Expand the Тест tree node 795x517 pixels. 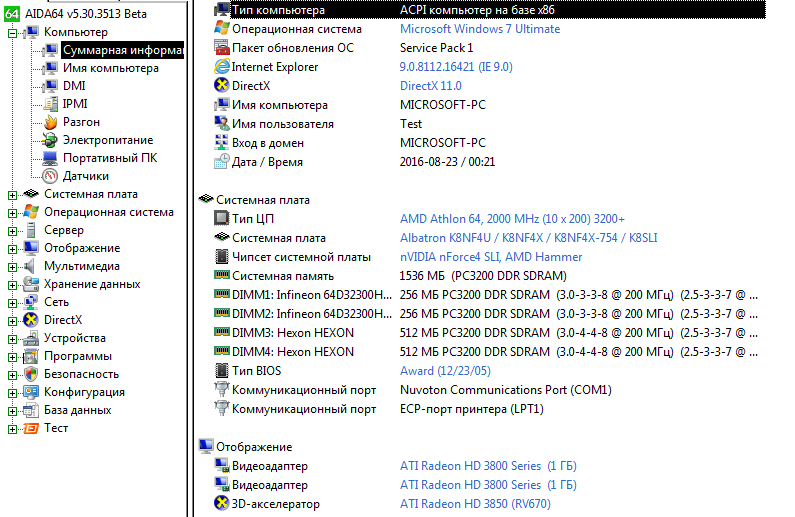[x=12, y=429]
